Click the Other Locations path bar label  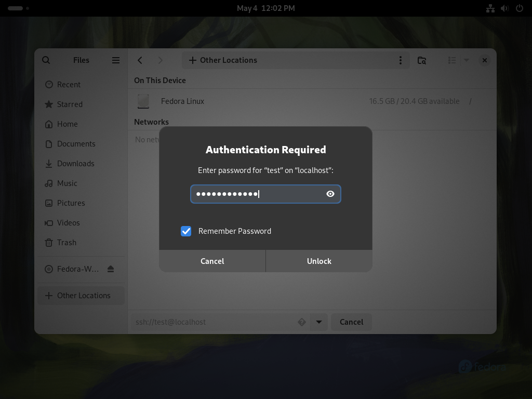tap(229, 60)
